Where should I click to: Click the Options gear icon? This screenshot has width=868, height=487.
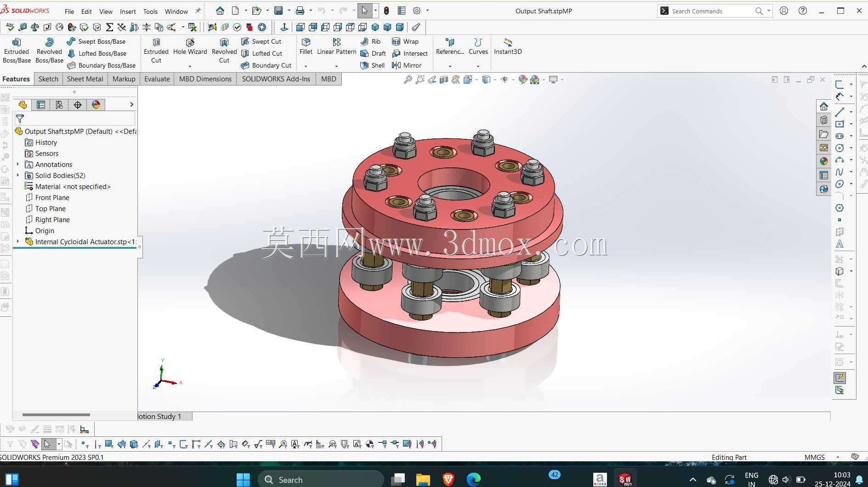point(417,11)
